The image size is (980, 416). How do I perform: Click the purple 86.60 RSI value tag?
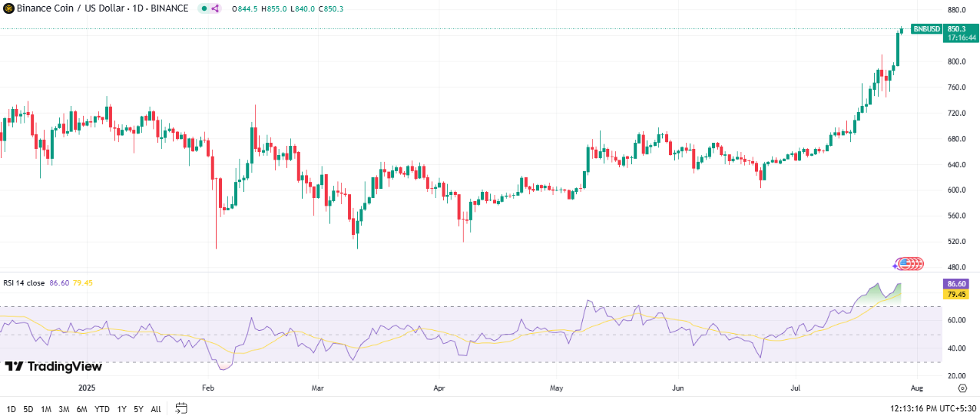tap(956, 284)
